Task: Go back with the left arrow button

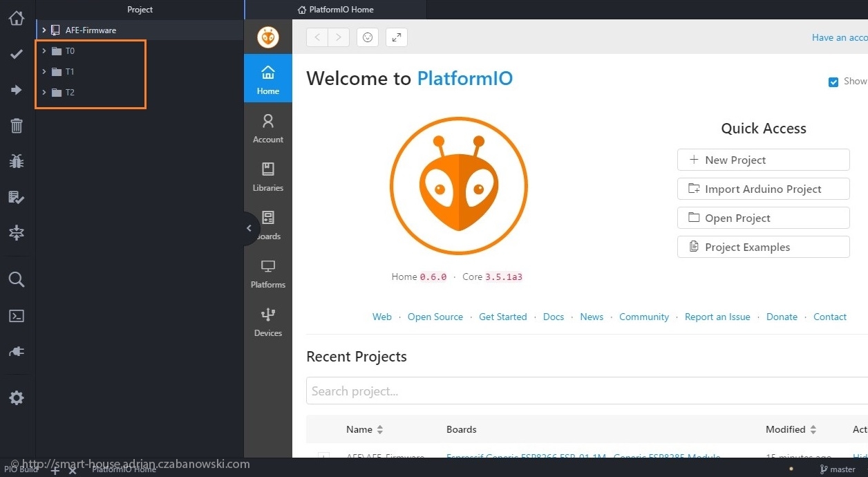Action: tap(317, 37)
